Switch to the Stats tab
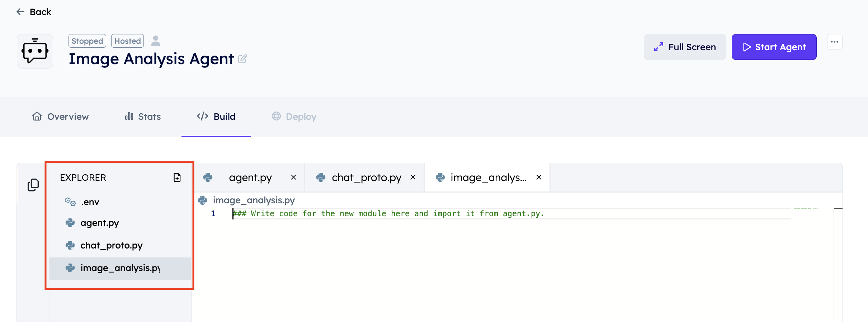The image size is (868, 322). click(143, 117)
